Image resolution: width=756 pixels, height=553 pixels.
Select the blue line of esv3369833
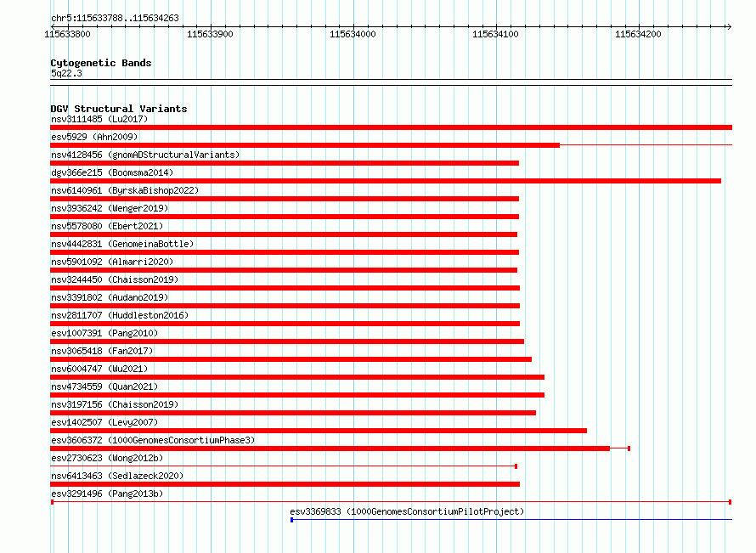tap(511, 520)
